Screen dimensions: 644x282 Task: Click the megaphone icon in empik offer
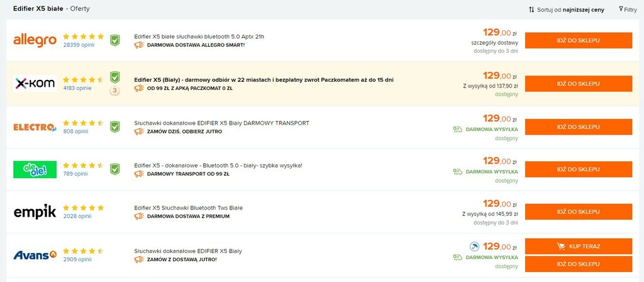click(139, 217)
